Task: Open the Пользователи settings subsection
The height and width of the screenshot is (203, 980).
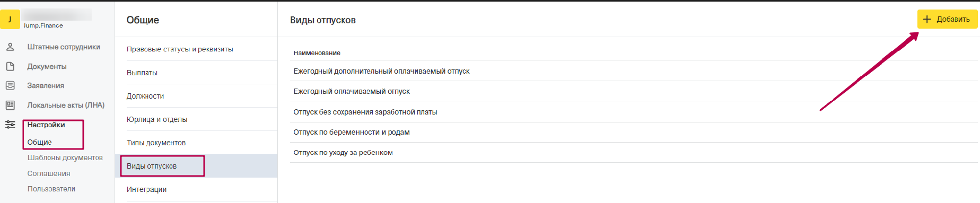Action: coord(51,189)
